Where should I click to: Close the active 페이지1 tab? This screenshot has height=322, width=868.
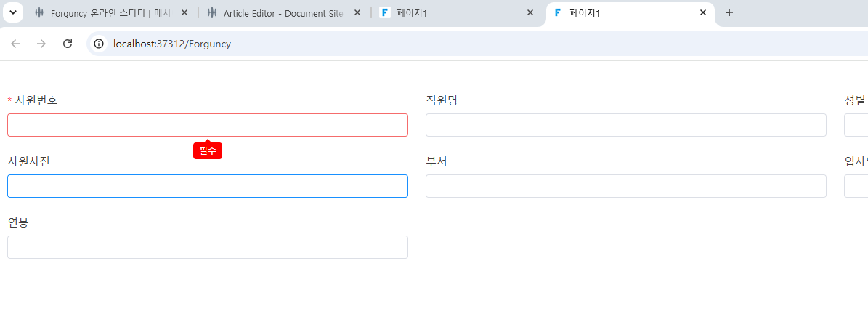pyautogui.click(x=703, y=13)
